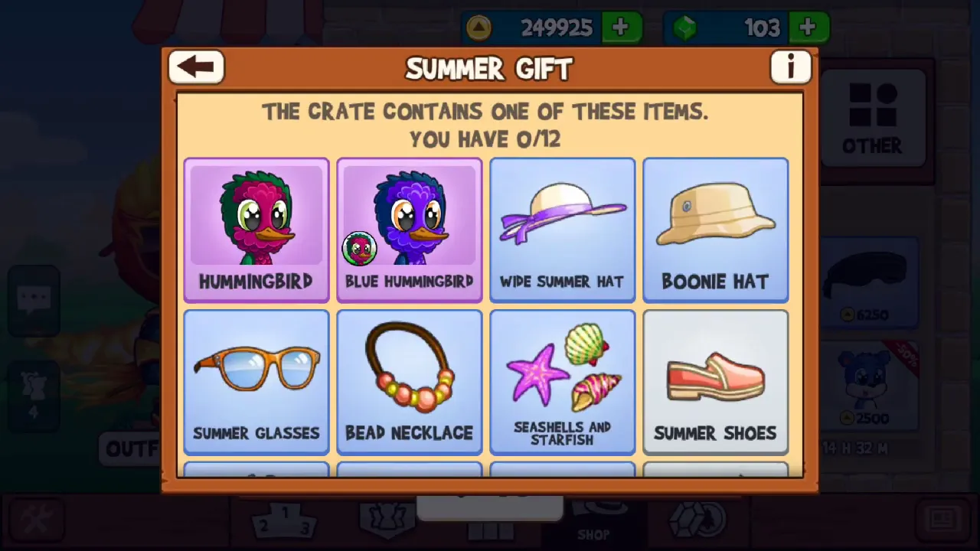The image size is (980, 551).
Task: Select the Hummingbird skin
Action: 256,230
